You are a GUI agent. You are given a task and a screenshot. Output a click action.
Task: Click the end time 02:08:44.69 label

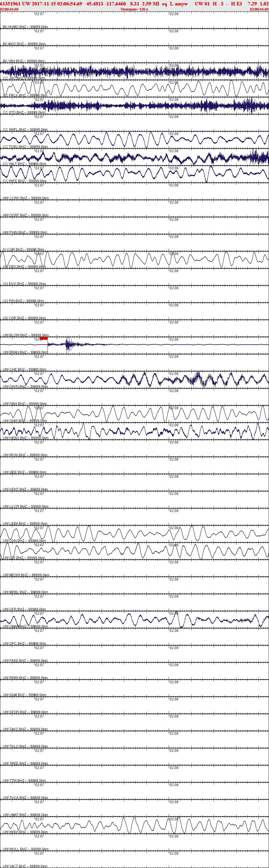[x=259, y=9]
